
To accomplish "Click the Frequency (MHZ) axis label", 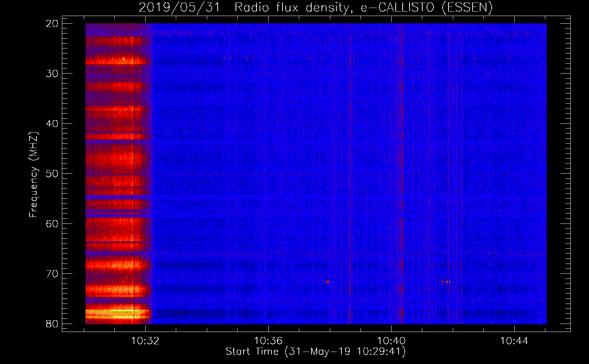I will click(x=33, y=175).
